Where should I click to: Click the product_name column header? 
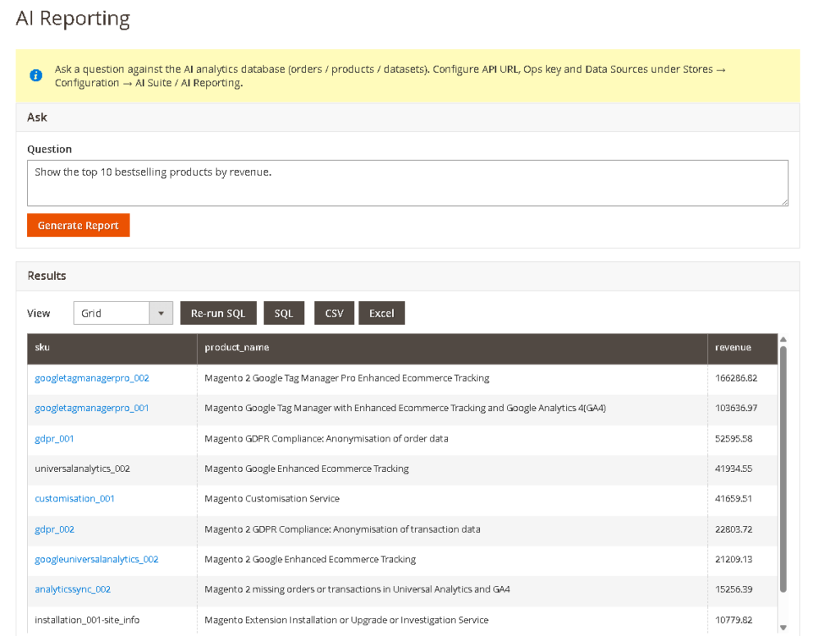452,348
